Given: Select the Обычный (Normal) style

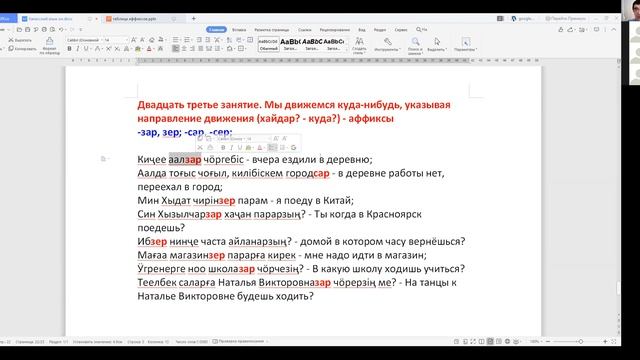Looking at the screenshot, I should pyautogui.click(x=269, y=44).
